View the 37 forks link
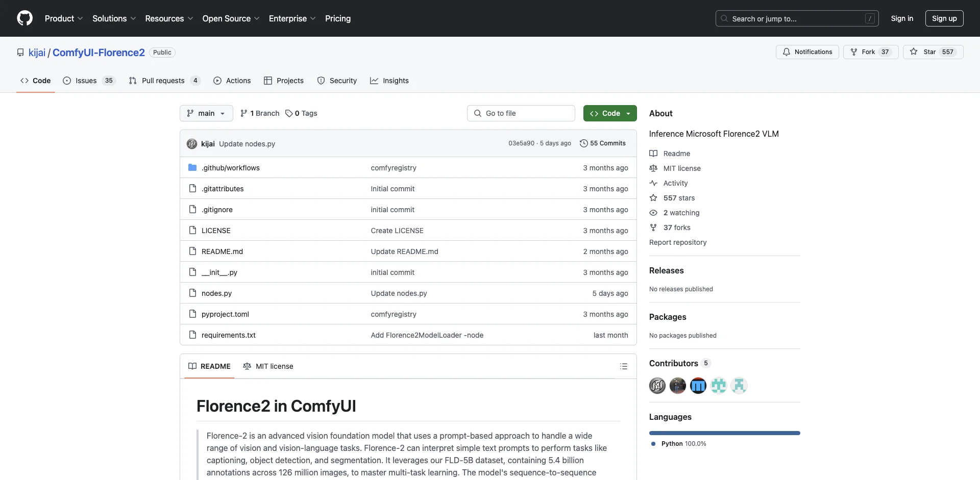This screenshot has width=980, height=480. coord(670,228)
